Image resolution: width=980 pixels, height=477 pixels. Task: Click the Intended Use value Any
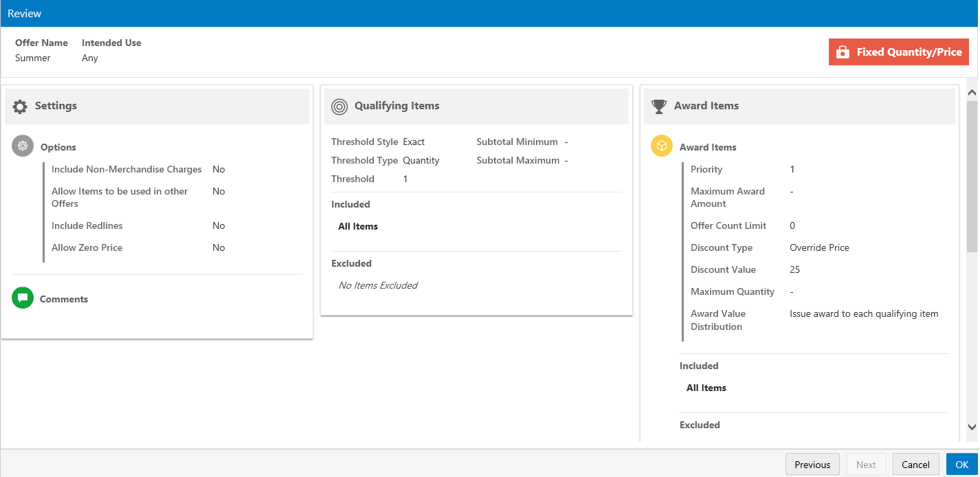(x=90, y=58)
